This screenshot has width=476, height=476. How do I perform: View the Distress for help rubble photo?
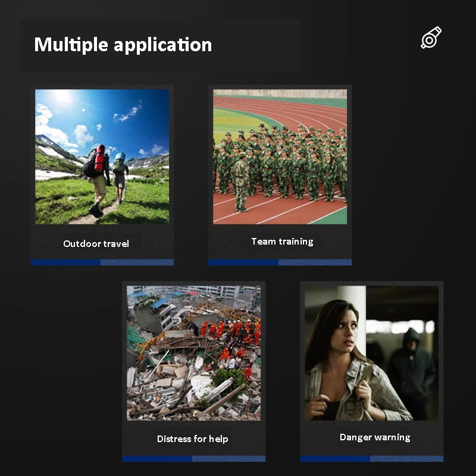point(193,353)
